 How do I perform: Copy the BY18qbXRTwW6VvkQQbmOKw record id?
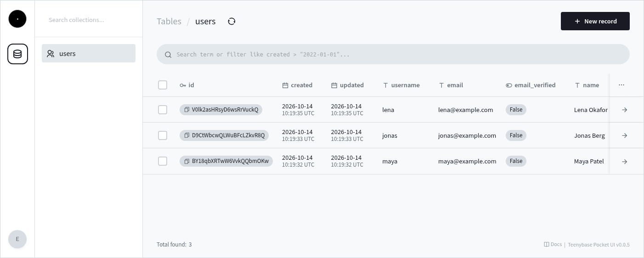[187, 161]
